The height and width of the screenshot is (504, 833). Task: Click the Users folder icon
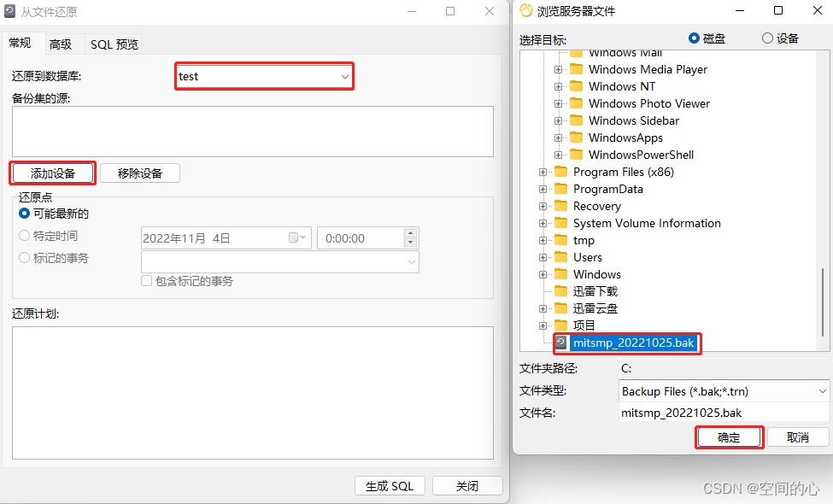(x=561, y=257)
